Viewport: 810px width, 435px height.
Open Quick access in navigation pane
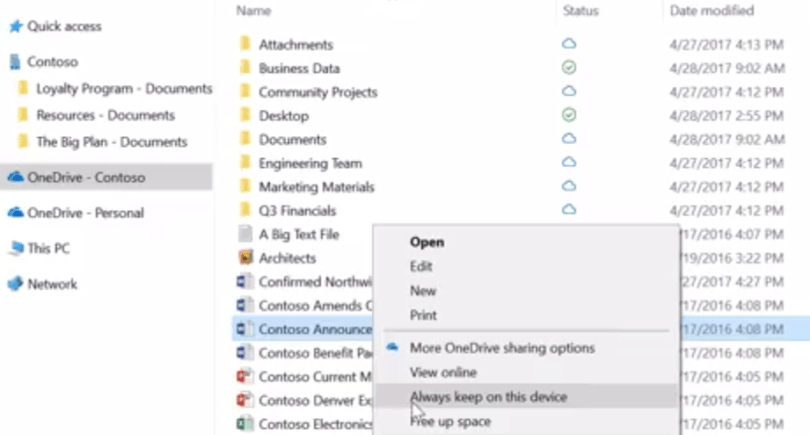click(x=64, y=26)
